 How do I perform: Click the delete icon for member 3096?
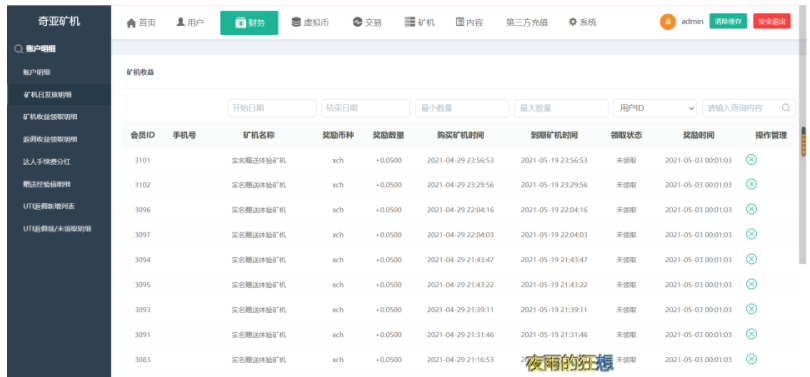(751, 209)
